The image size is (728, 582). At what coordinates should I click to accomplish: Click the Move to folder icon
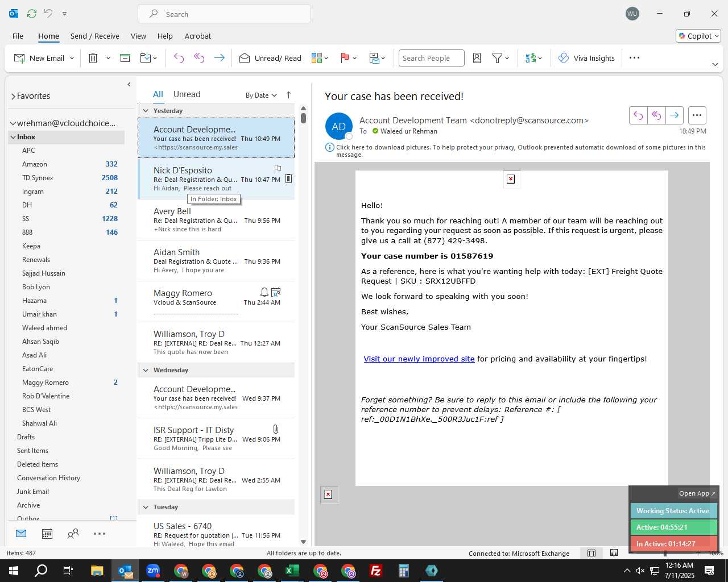[x=146, y=58]
